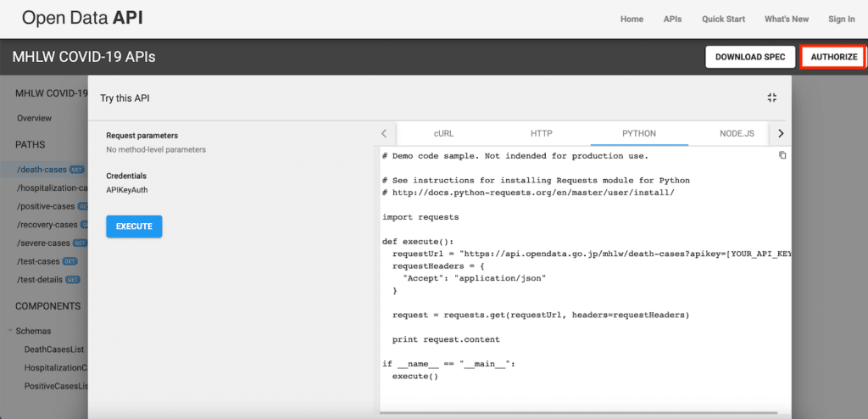Click the requestUrl code line
This screenshot has width=868, height=419.
pos(590,254)
